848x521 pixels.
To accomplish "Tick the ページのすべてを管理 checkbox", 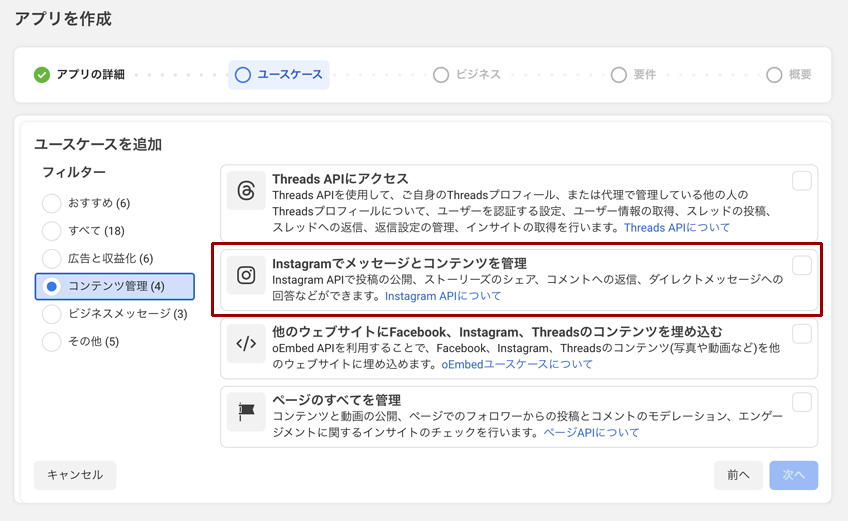I will pyautogui.click(x=802, y=402).
